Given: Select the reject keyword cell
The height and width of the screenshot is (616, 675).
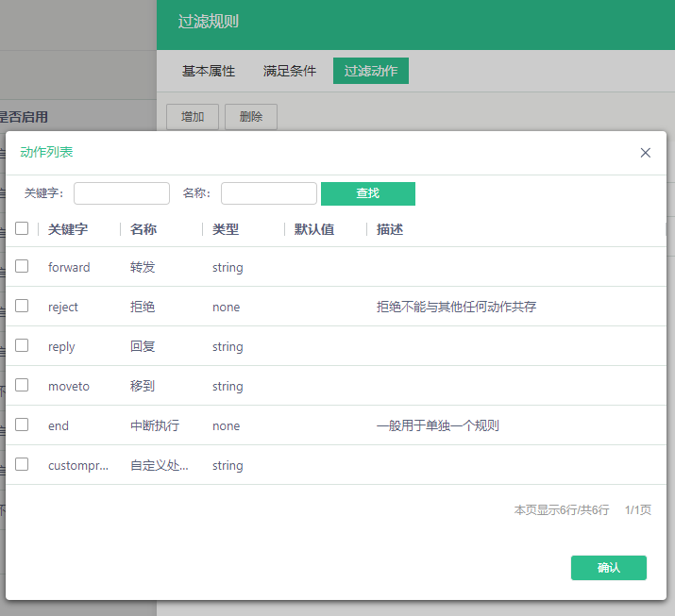Looking at the screenshot, I should (63, 308).
